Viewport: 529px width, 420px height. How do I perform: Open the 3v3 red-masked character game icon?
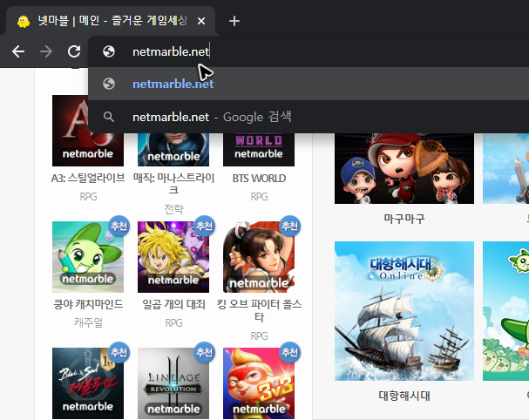coord(259,383)
